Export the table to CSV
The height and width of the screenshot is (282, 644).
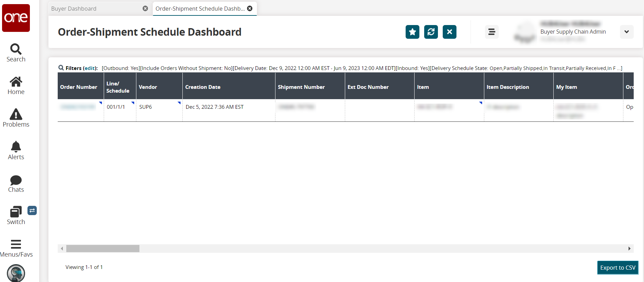coord(618,268)
